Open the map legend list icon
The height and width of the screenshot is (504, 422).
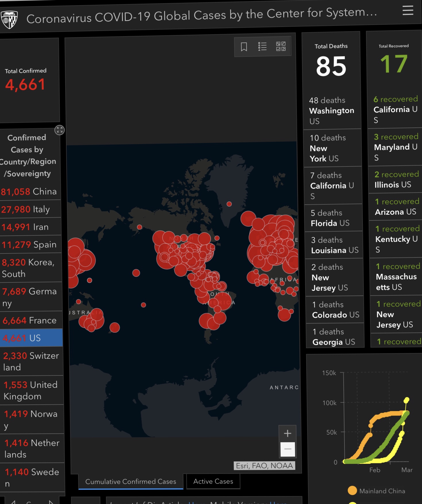click(x=262, y=46)
